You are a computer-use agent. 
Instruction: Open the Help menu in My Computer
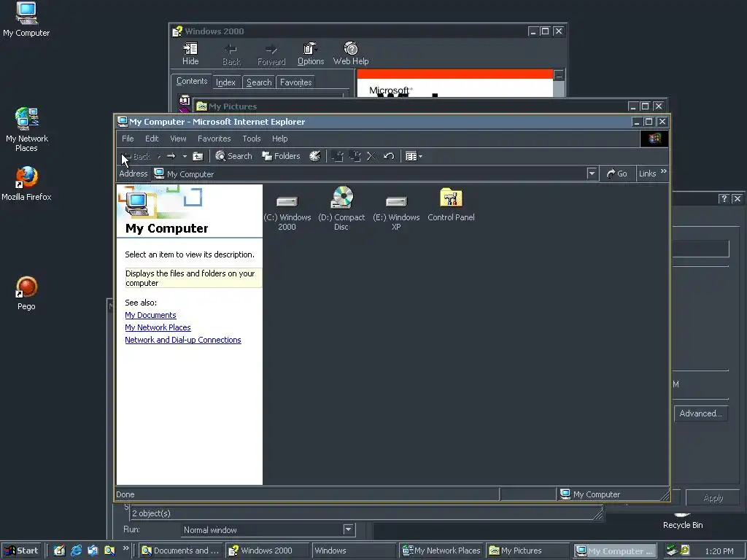280,139
